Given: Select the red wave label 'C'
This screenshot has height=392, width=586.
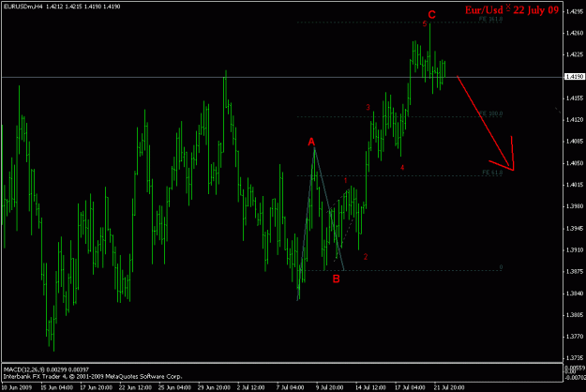Looking at the screenshot, I should point(431,15).
